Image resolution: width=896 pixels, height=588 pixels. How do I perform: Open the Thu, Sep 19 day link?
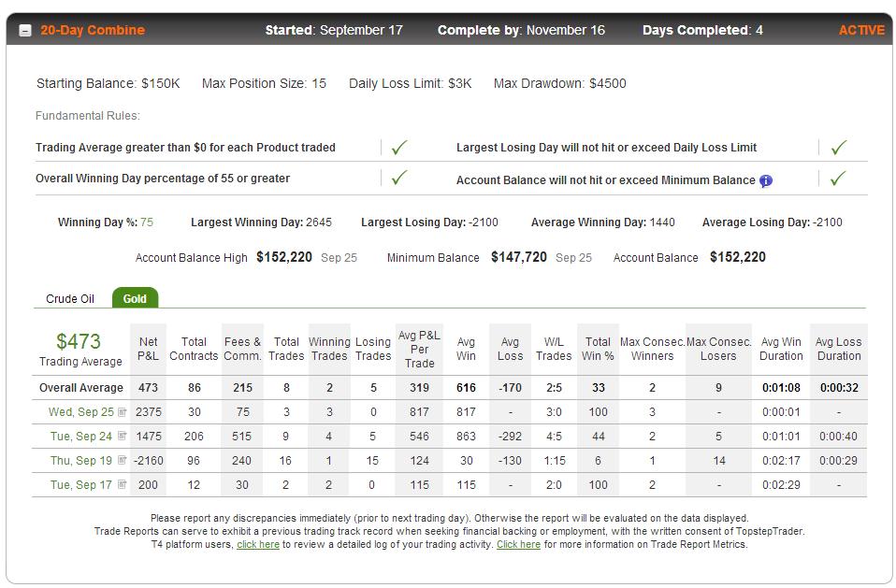[x=81, y=460]
